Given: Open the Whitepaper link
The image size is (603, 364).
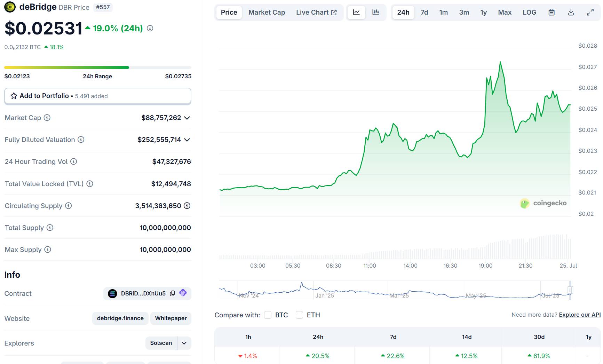Looking at the screenshot, I should (x=171, y=318).
